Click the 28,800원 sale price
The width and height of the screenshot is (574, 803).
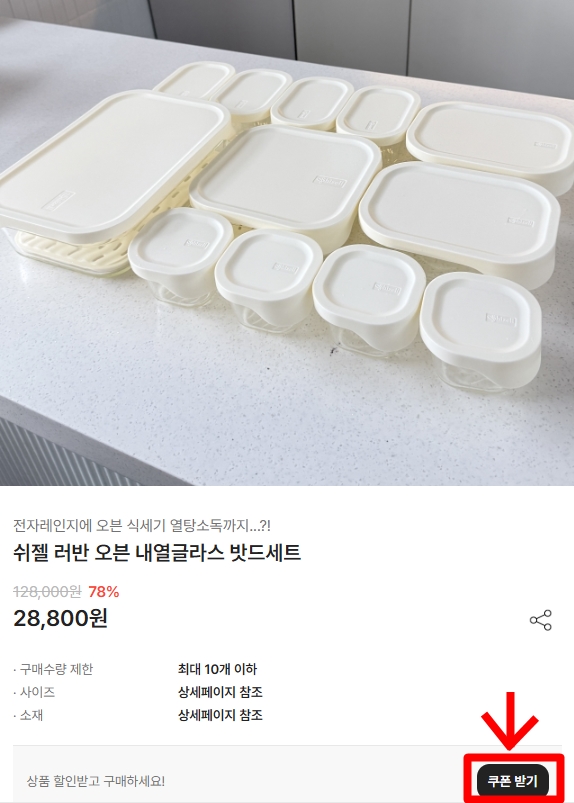[x=60, y=619]
